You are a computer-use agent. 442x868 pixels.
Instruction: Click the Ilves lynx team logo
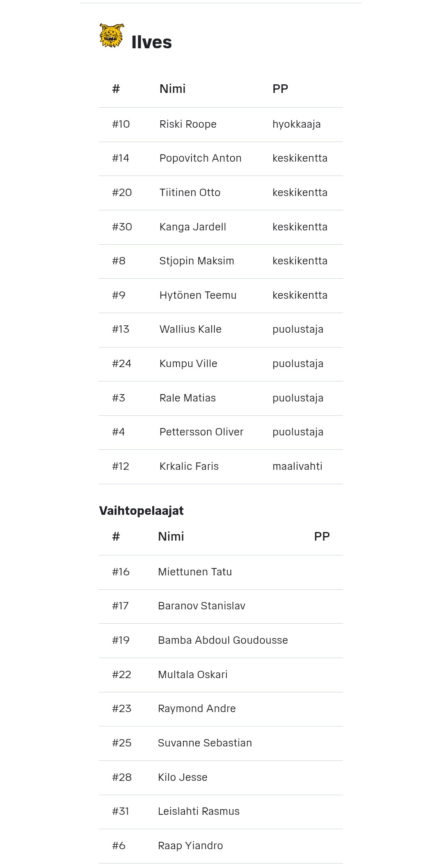pyautogui.click(x=111, y=36)
